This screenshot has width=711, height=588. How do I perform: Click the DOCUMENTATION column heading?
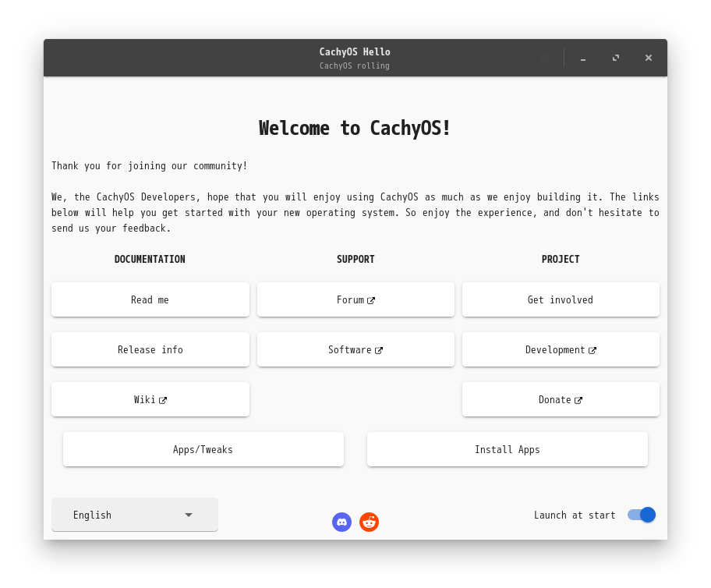[x=150, y=259]
